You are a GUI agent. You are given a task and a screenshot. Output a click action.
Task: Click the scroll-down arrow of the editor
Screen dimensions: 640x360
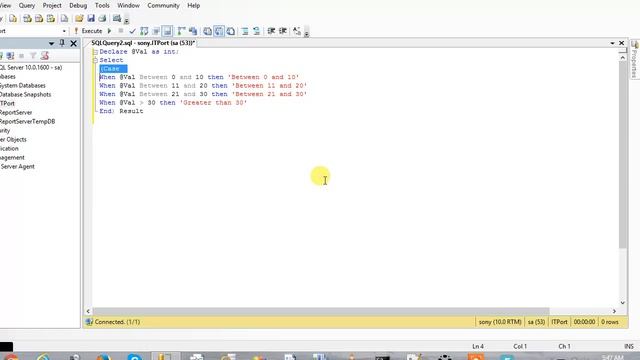click(x=622, y=303)
